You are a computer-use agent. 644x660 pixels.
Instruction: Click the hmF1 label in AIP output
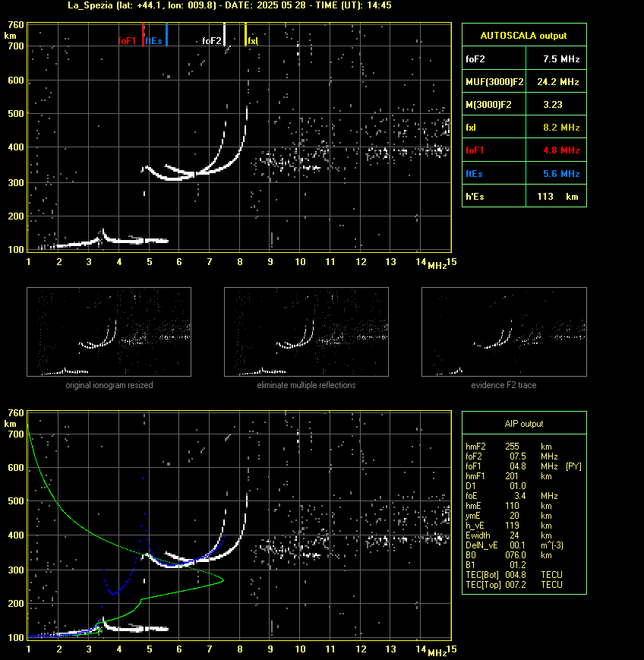point(475,476)
